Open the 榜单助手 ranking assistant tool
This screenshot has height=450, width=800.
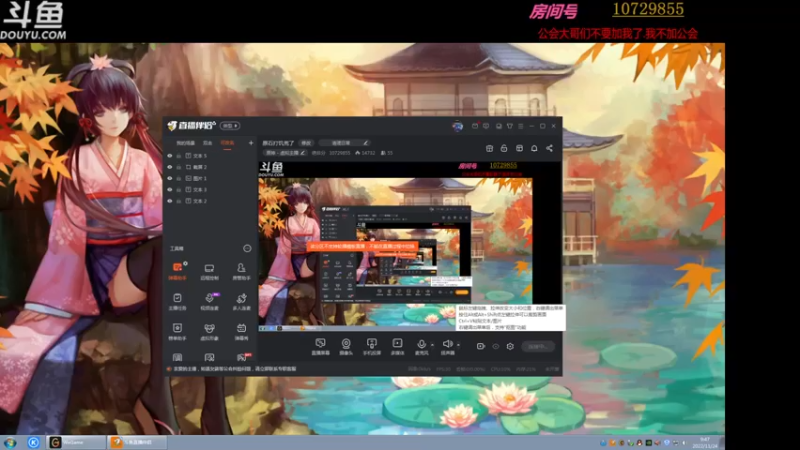tap(178, 332)
